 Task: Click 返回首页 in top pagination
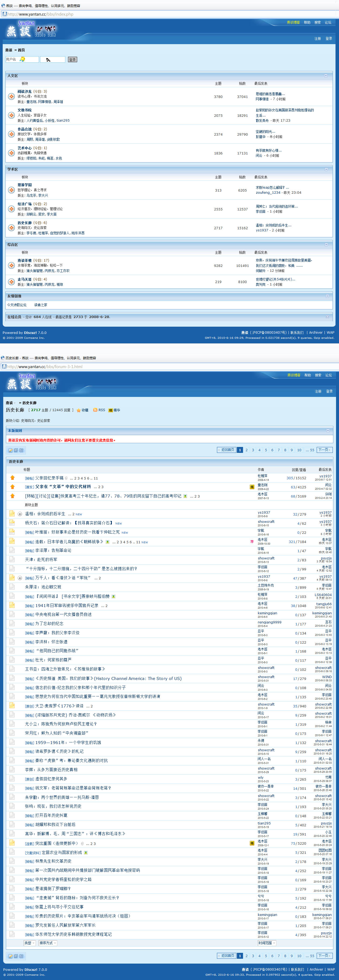tap(227, 450)
